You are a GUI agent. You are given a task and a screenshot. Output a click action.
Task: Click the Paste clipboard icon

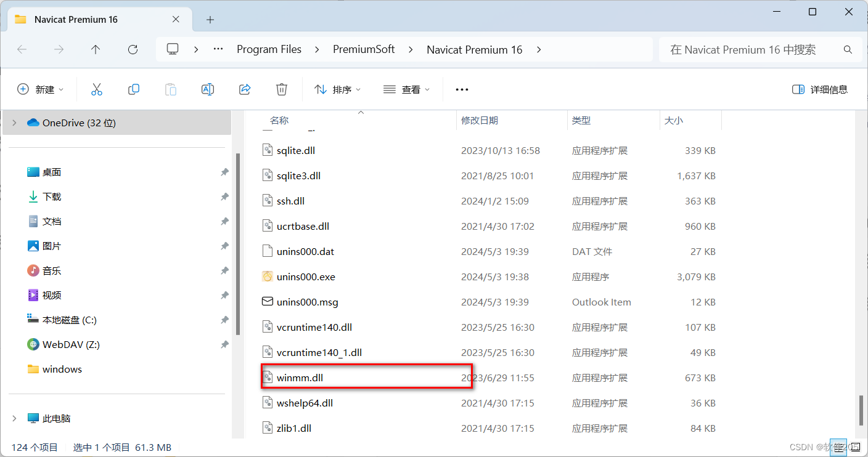pyautogui.click(x=171, y=89)
